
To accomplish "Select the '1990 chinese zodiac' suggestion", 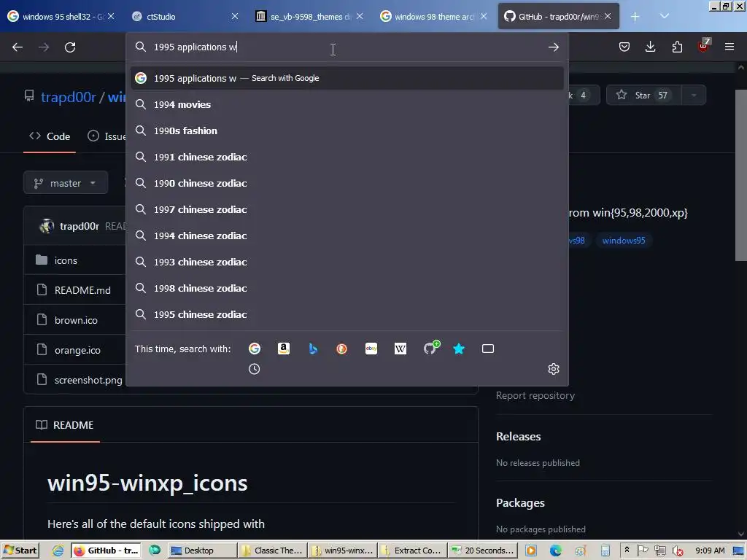I will [347, 183].
